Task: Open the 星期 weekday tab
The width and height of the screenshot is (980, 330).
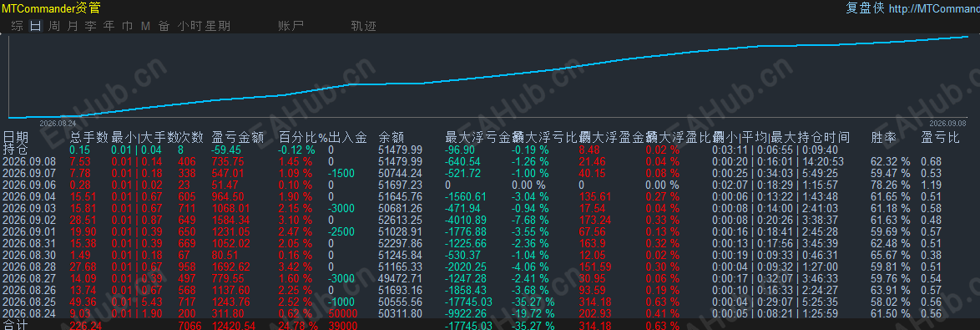Action: pyautogui.click(x=218, y=26)
